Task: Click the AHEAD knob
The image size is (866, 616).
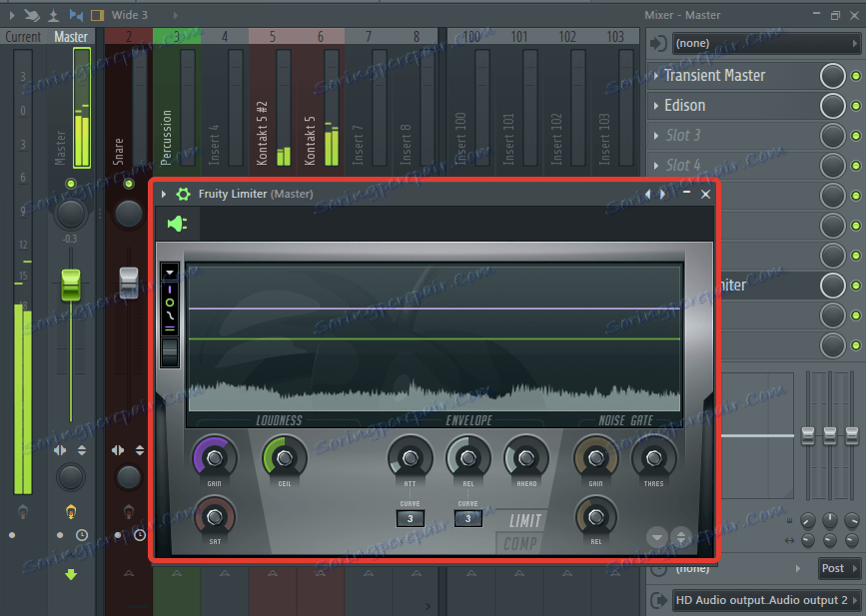Action: coord(526,457)
